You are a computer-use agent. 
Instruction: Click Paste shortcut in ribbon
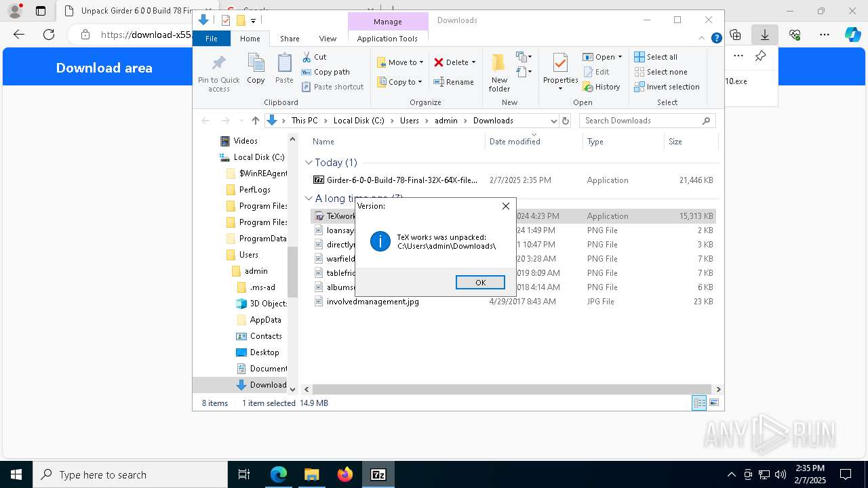coord(332,87)
